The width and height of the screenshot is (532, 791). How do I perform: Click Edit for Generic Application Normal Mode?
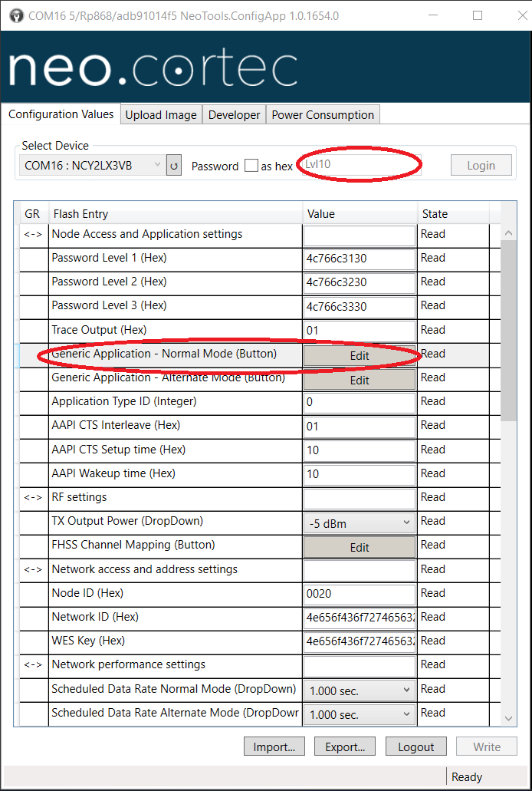pos(359,356)
